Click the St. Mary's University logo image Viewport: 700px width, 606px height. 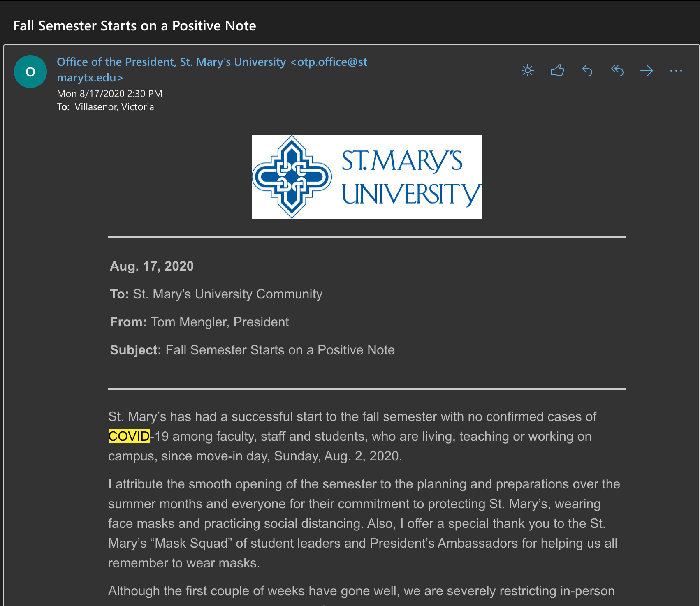click(x=366, y=177)
